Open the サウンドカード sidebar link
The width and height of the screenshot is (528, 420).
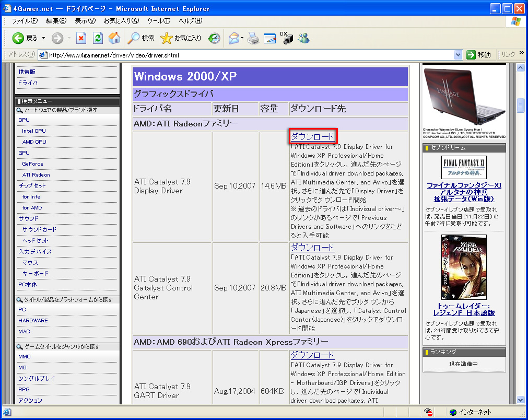[39, 229]
